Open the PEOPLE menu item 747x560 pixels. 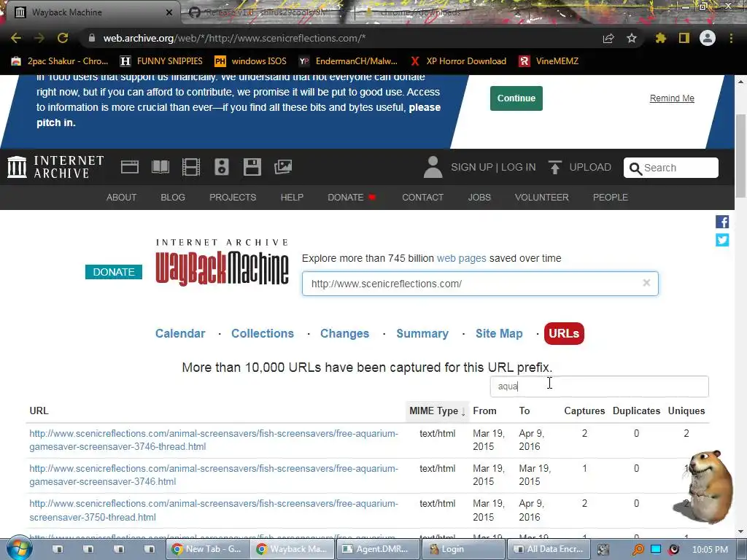611,197
